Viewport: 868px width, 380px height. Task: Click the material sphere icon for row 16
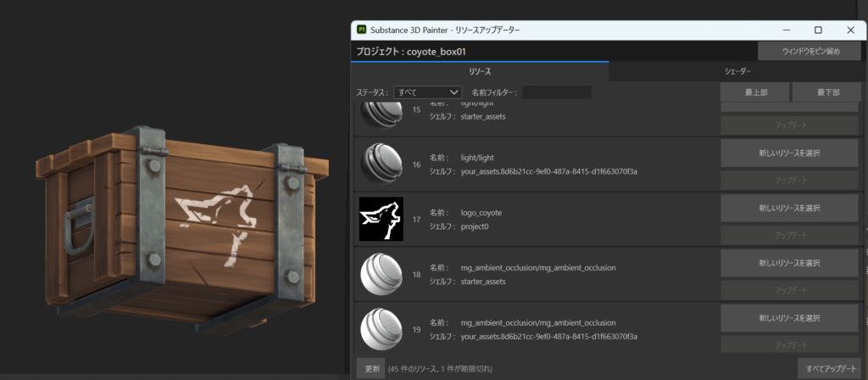coord(381,164)
